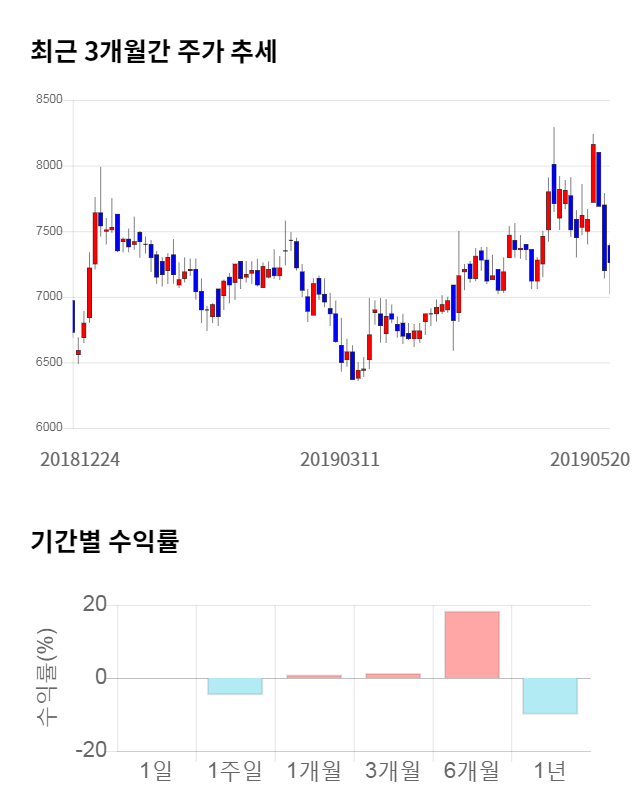Click the blue 1주일 negative return bar
640x810 pixels.
235,686
